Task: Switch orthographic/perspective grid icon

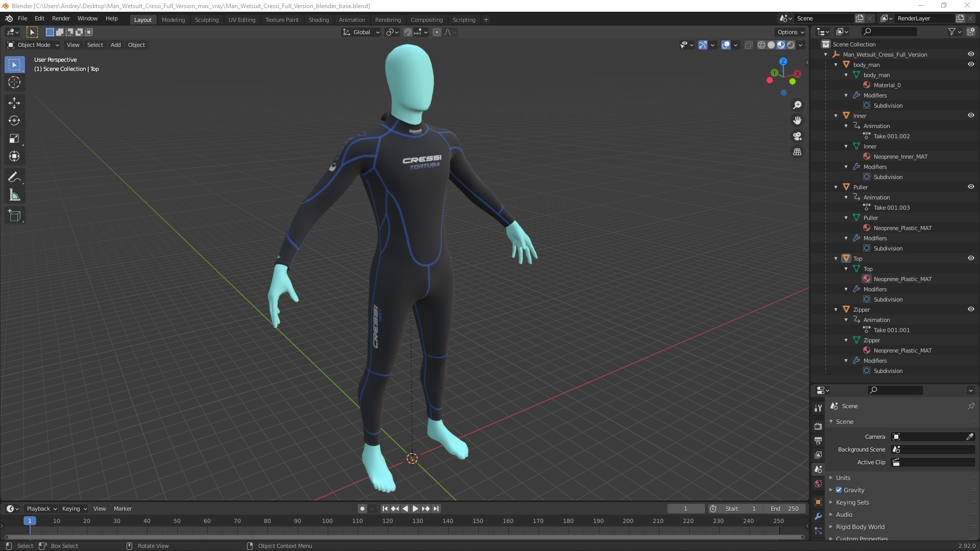Action: click(x=797, y=152)
